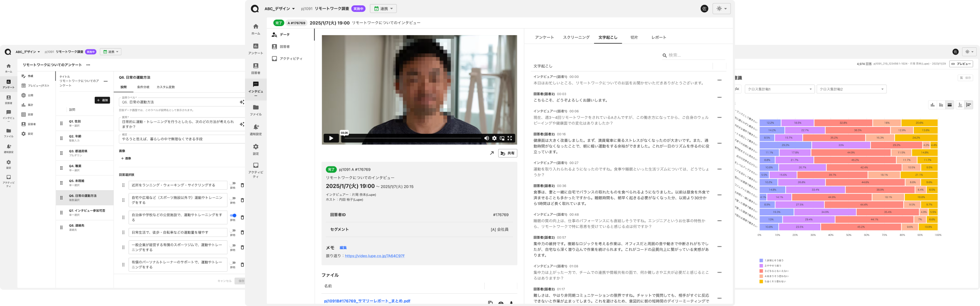Click プレビュー button in chart window
Image resolution: width=980 pixels, height=306 pixels.
pyautogui.click(x=961, y=64)
